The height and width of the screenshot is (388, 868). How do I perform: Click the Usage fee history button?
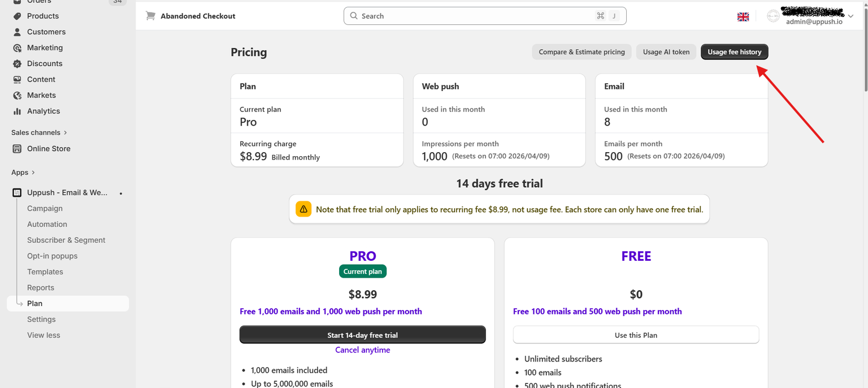point(734,52)
